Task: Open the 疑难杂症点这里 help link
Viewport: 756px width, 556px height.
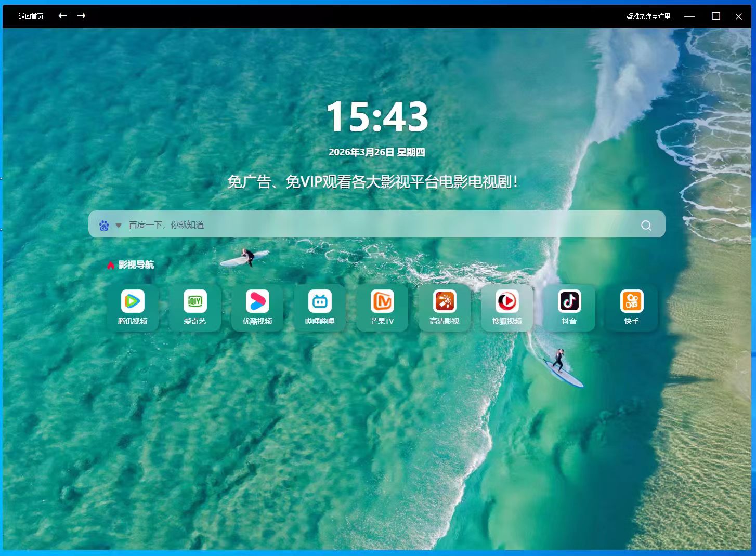Action: [648, 16]
